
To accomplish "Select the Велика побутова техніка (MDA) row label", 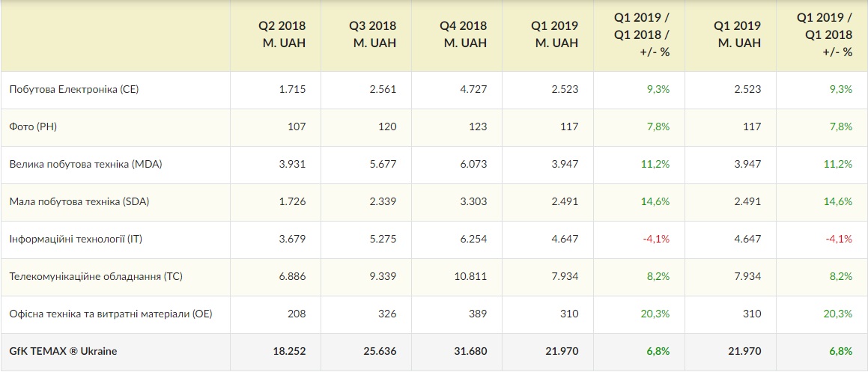I will click(x=86, y=164).
